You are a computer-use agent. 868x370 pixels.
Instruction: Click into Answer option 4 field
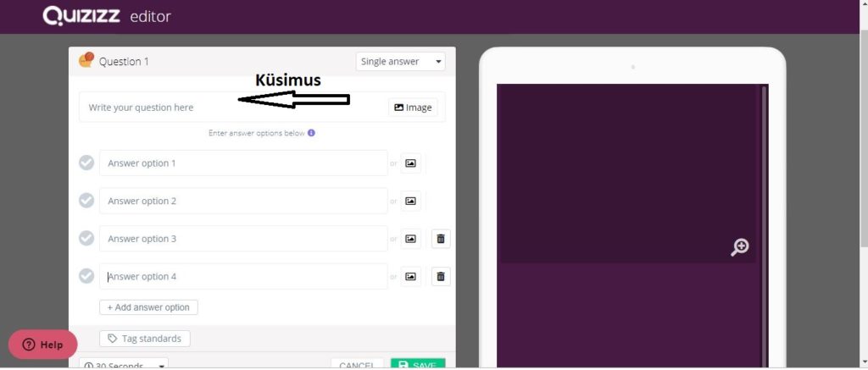(x=243, y=276)
